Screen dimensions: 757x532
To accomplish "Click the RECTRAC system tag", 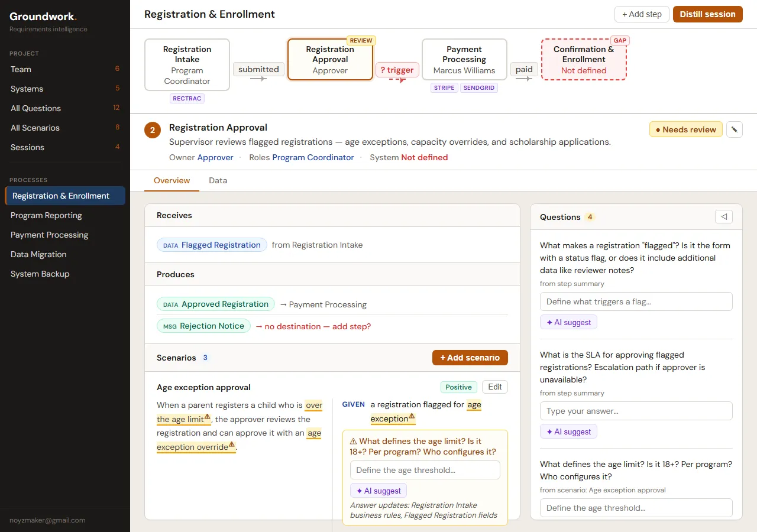I will click(x=187, y=98).
